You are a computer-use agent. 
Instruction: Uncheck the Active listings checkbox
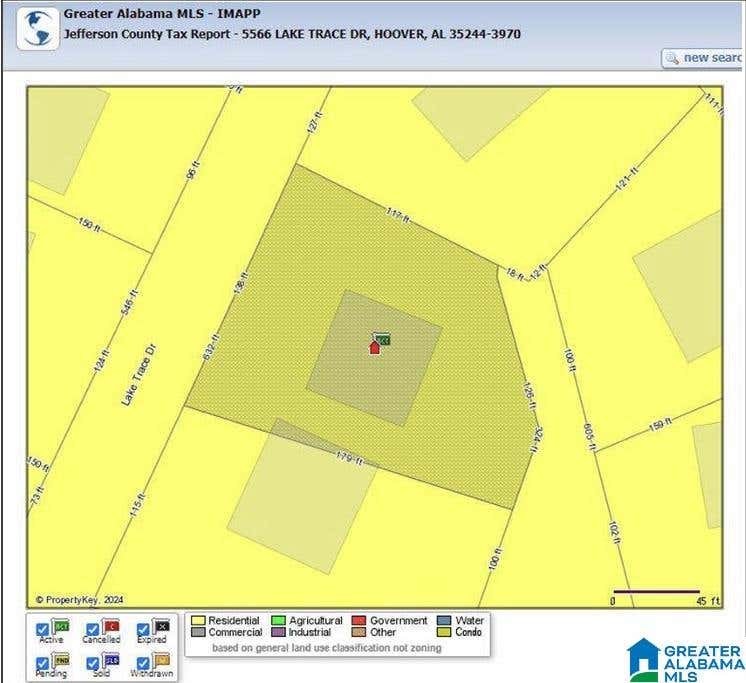coord(42,630)
